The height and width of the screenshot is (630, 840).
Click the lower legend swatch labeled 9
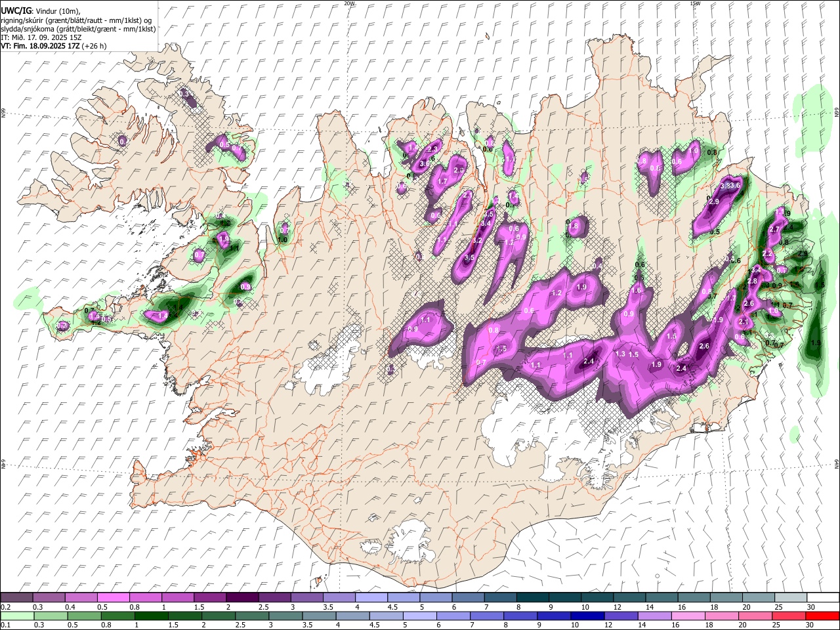[554, 616]
